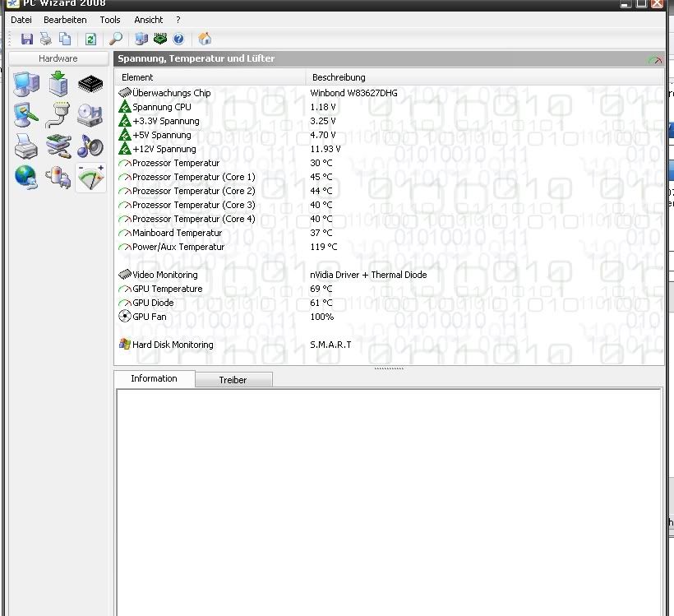Viewport: 674px width, 616px height.
Task: Open the Video monitor with pen icon
Action: [x=26, y=115]
